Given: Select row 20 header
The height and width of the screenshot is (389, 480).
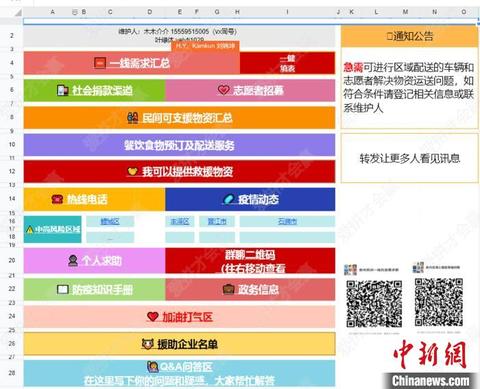Looking at the screenshot, I should (12, 260).
